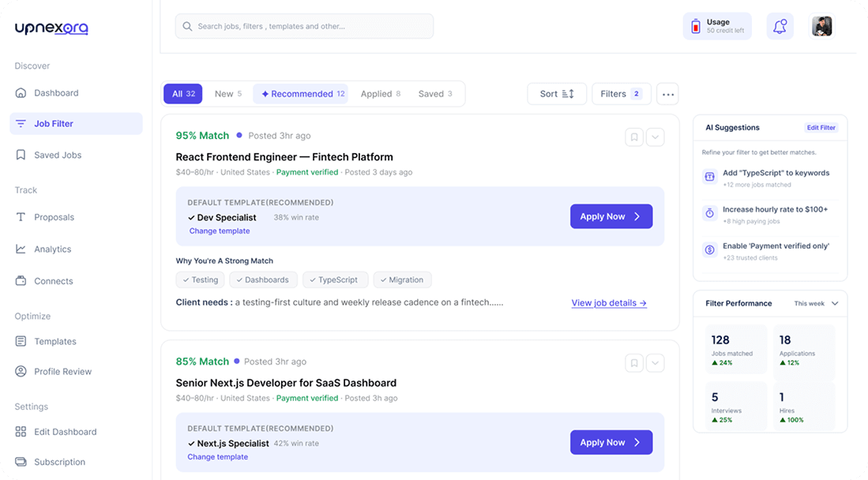Image resolution: width=868 pixels, height=480 pixels.
Task: Click the Testing match tag
Action: (201, 279)
